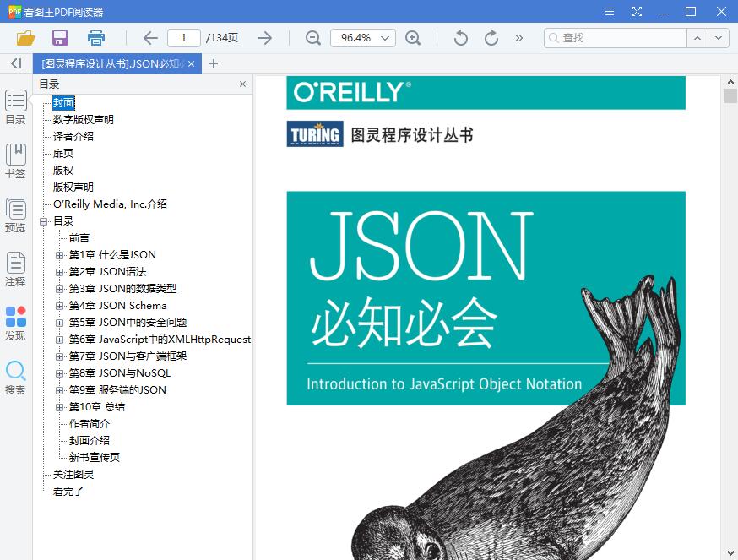Open the 书签 bookmarks sidebar panel

[x=15, y=161]
